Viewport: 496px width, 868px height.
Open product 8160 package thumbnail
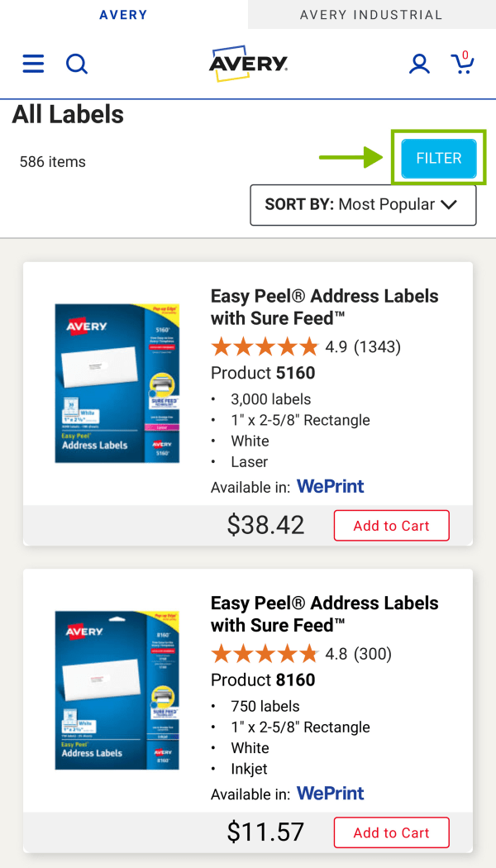click(117, 689)
